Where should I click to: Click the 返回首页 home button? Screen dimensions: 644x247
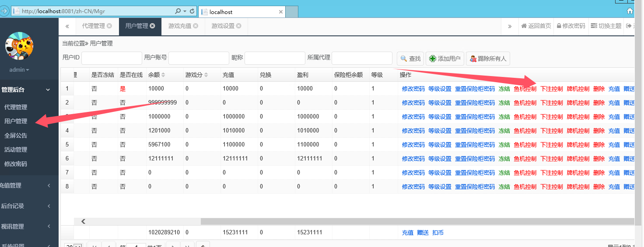tap(536, 26)
